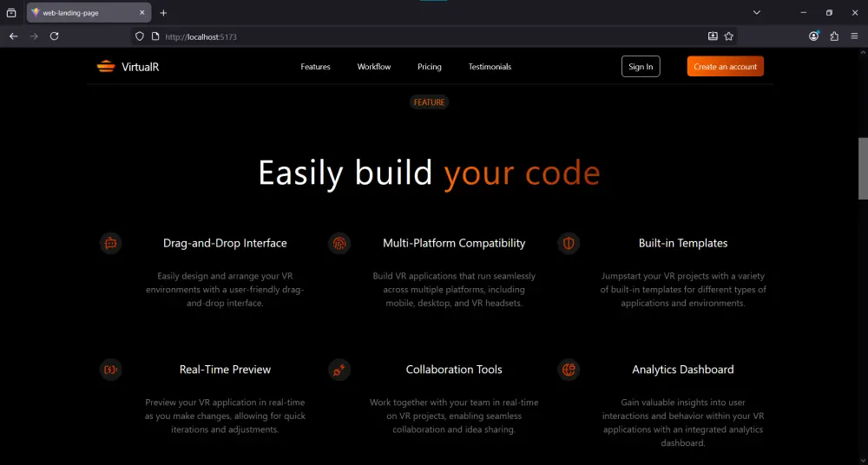Open the browser hamburger application menu
868x465 pixels.
[x=854, y=36]
